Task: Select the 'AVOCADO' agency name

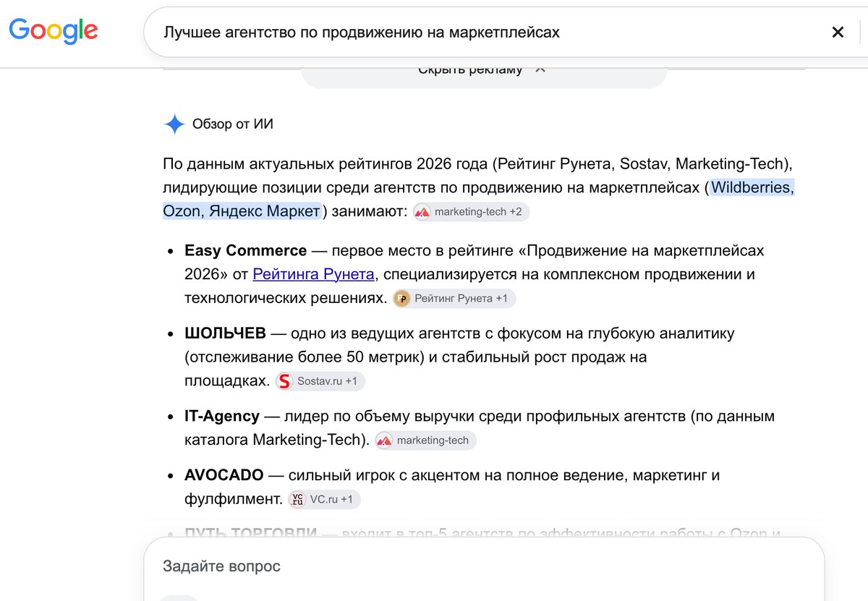Action: (x=224, y=475)
